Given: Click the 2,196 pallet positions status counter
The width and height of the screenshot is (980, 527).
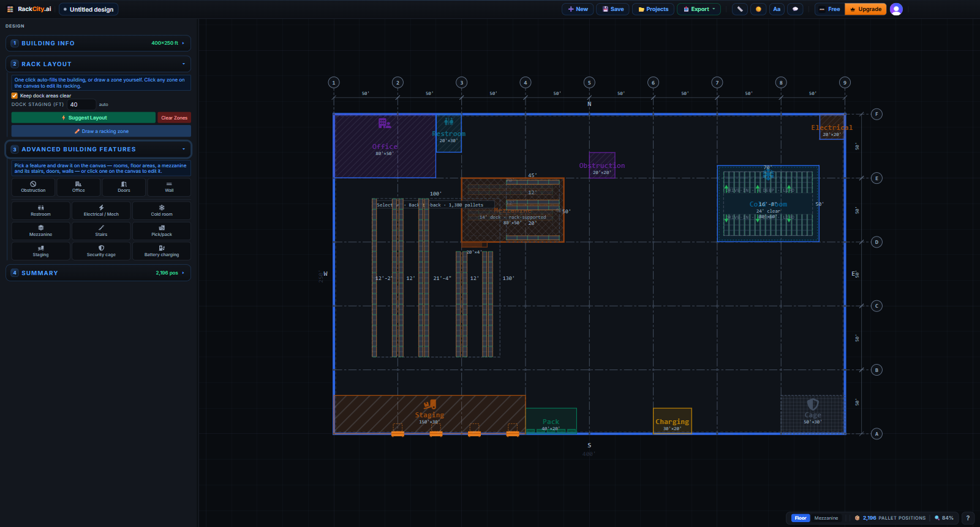Looking at the screenshot, I should click(890, 518).
